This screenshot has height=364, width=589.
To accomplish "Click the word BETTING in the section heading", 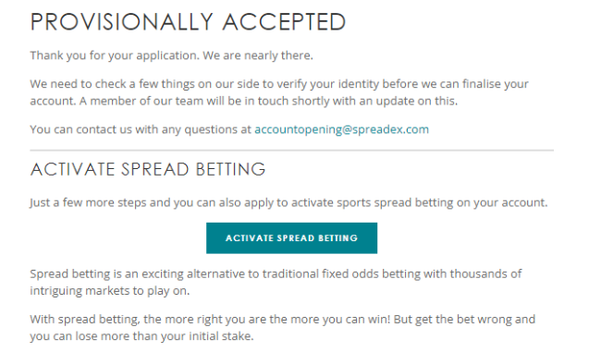I will pos(230,169).
